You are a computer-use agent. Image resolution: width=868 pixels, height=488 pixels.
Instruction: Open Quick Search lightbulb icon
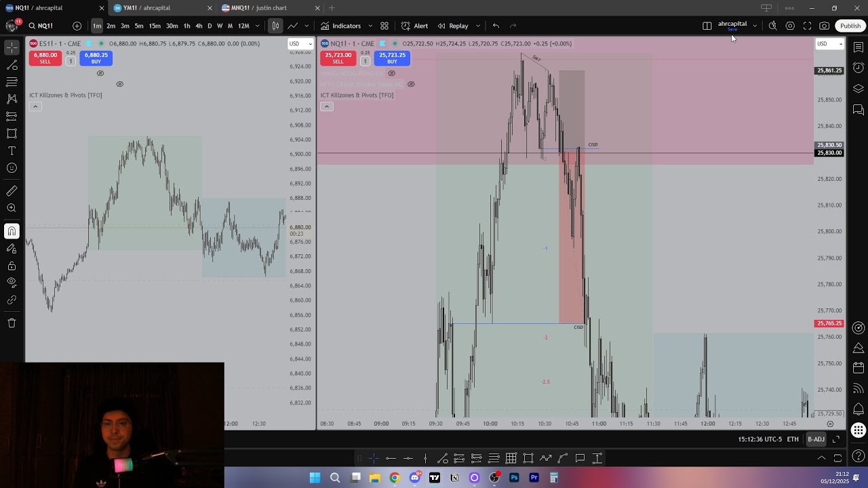tap(772, 26)
